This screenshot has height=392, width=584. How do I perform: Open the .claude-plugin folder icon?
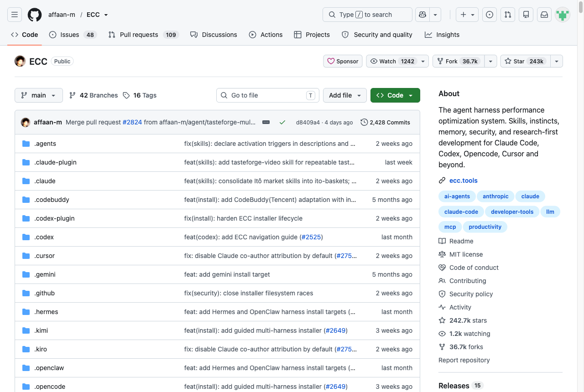click(26, 162)
